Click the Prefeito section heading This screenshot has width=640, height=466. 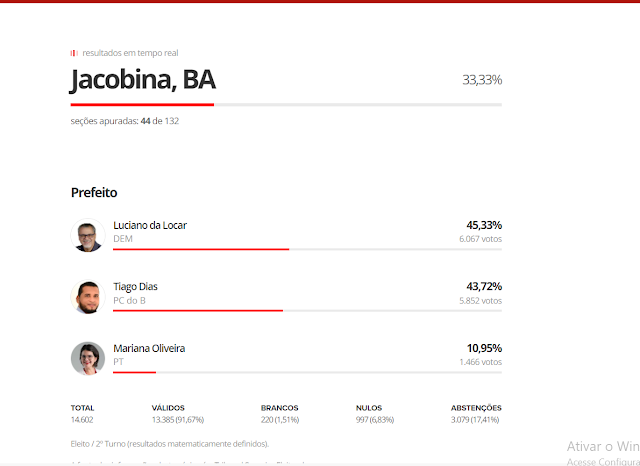[x=94, y=191]
